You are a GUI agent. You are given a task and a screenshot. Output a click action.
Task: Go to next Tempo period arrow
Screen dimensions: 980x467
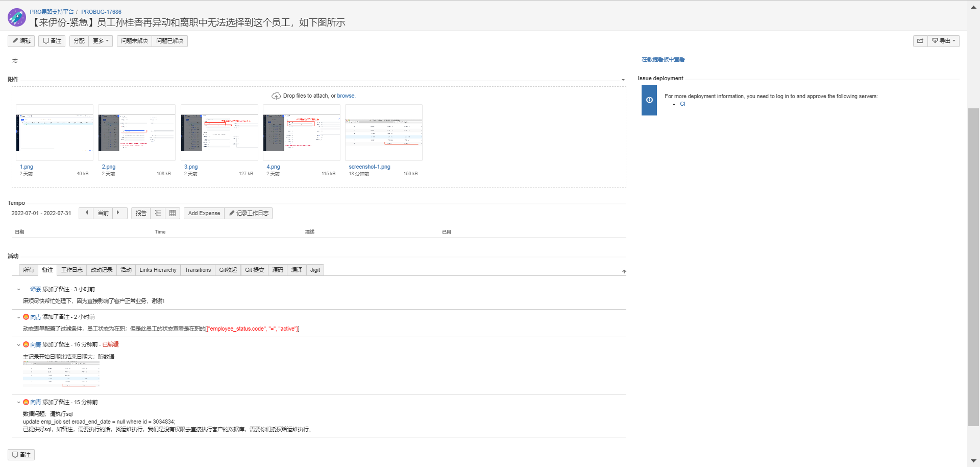pos(118,213)
